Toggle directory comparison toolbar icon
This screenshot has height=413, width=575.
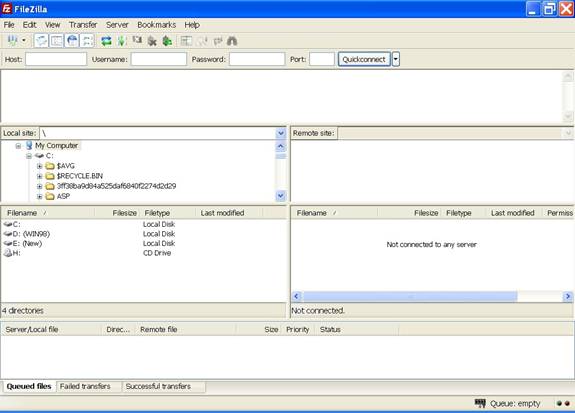point(202,41)
